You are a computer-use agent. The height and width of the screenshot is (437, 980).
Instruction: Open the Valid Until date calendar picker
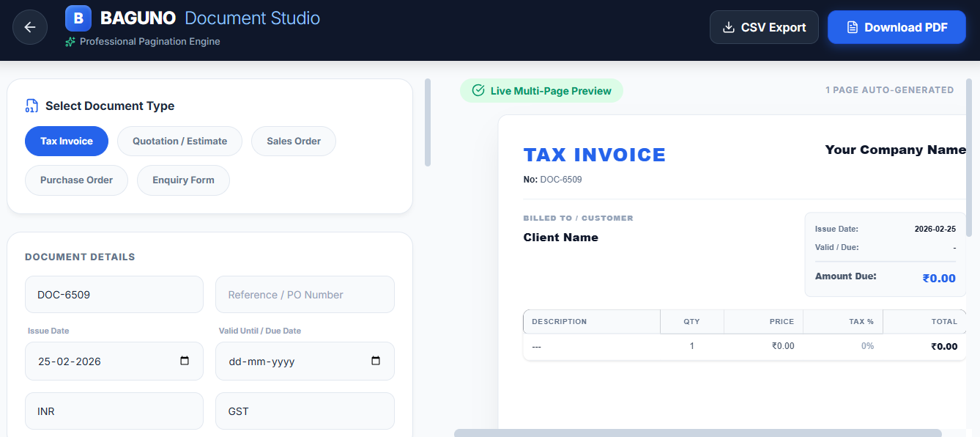(x=376, y=361)
